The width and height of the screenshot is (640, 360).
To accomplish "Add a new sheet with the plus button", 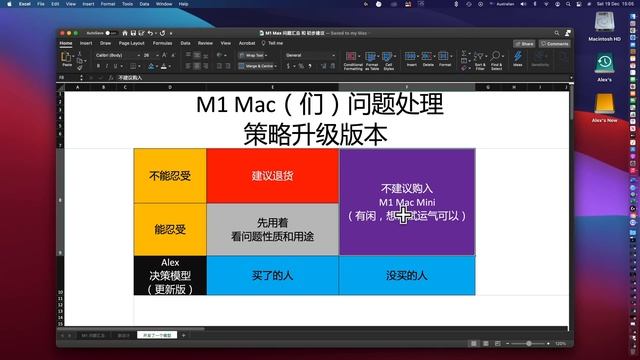I will [x=183, y=336].
